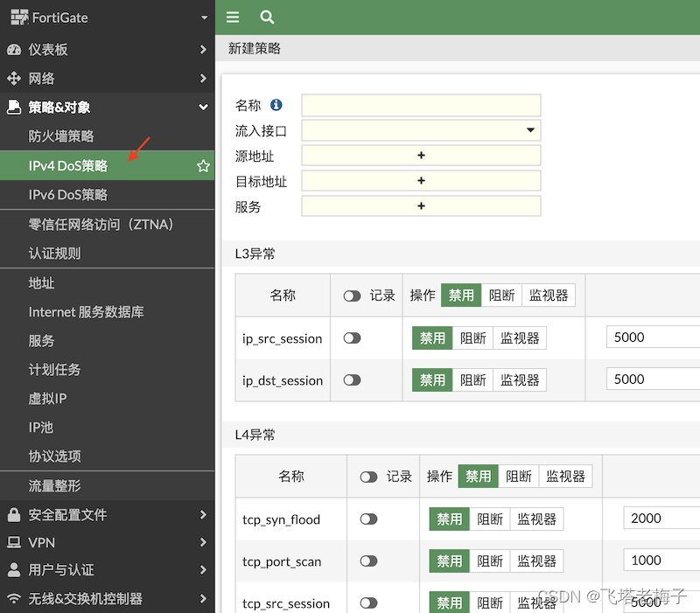This screenshot has height=613, width=700.
Task: Click the VPN monitor icon
Action: (x=14, y=542)
